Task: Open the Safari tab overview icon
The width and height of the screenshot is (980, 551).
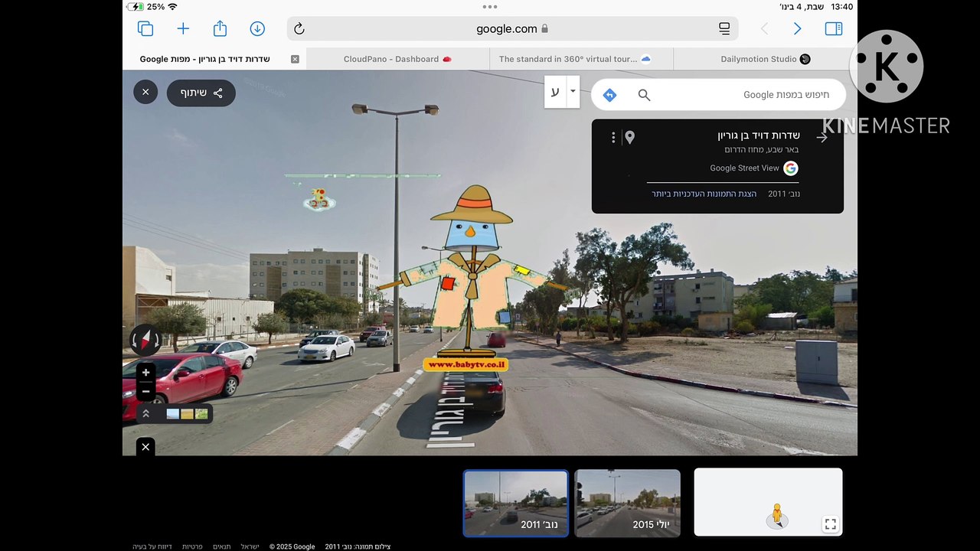Action: pyautogui.click(x=145, y=29)
